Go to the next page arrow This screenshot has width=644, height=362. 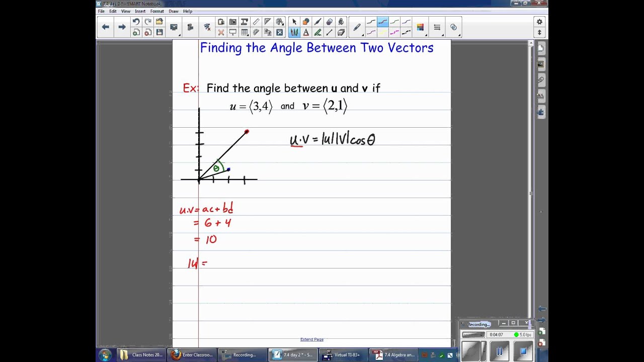coord(122,27)
